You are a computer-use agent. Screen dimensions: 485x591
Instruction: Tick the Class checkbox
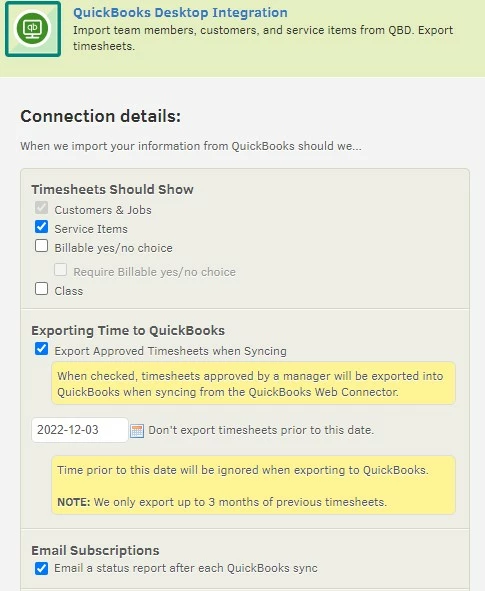[x=41, y=289]
